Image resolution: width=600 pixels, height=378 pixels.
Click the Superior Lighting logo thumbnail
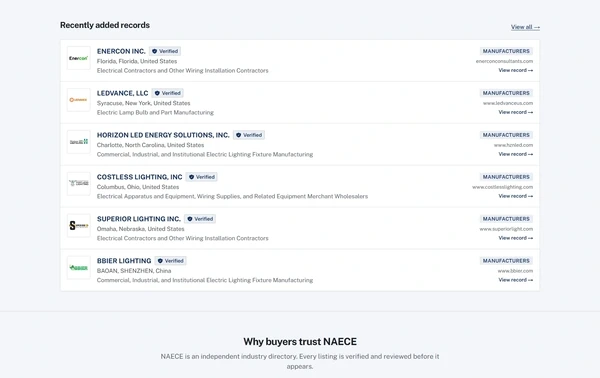[x=78, y=226]
